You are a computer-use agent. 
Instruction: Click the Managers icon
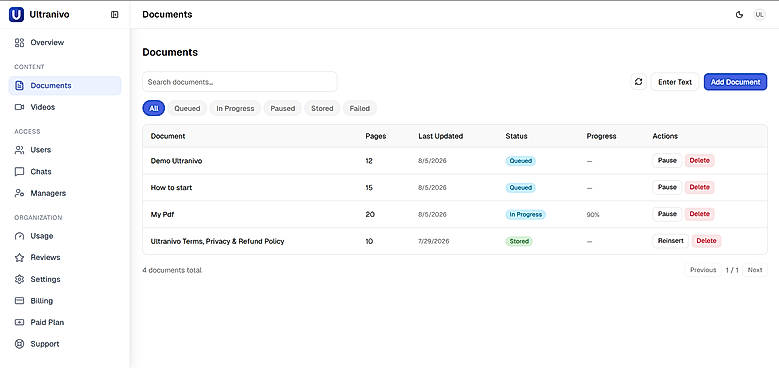pos(19,193)
